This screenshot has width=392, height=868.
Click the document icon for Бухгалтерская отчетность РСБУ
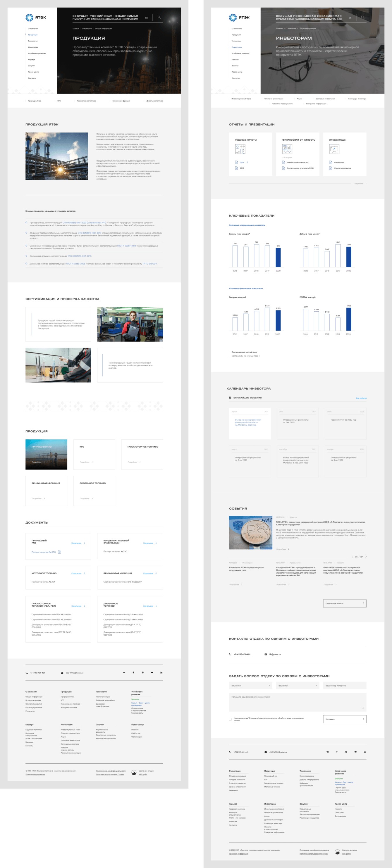(283, 168)
